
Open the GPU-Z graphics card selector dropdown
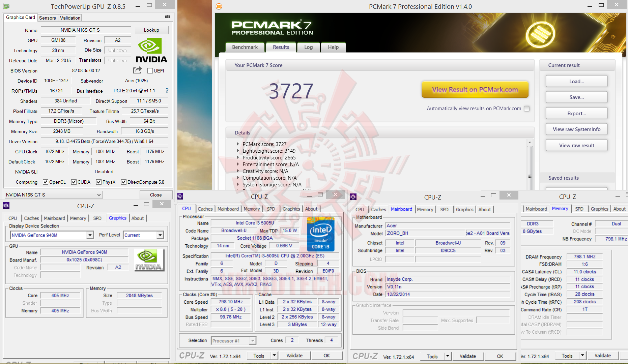point(54,195)
